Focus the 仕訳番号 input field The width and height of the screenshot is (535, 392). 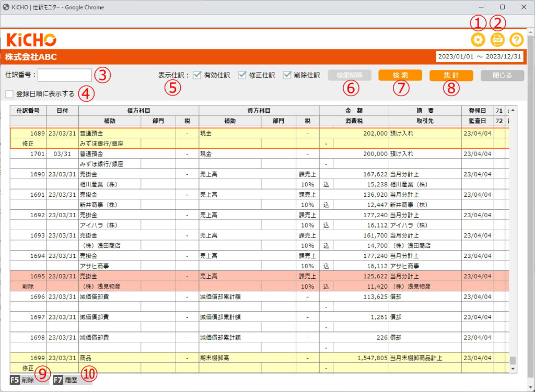click(65, 75)
